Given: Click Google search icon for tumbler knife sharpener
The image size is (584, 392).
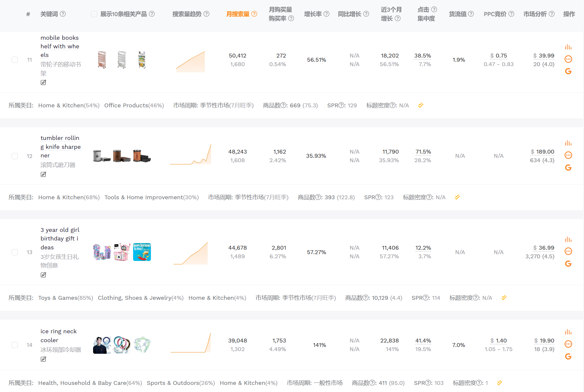Looking at the screenshot, I should (x=568, y=168).
